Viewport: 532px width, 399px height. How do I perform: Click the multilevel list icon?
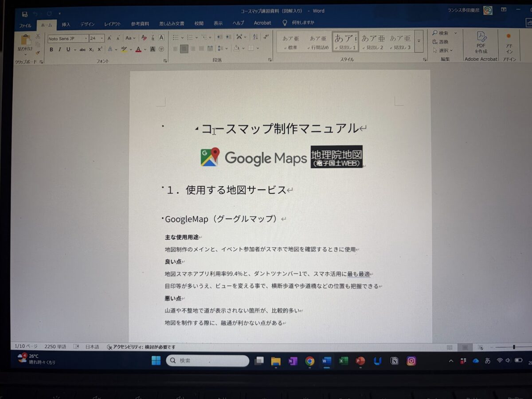(204, 37)
